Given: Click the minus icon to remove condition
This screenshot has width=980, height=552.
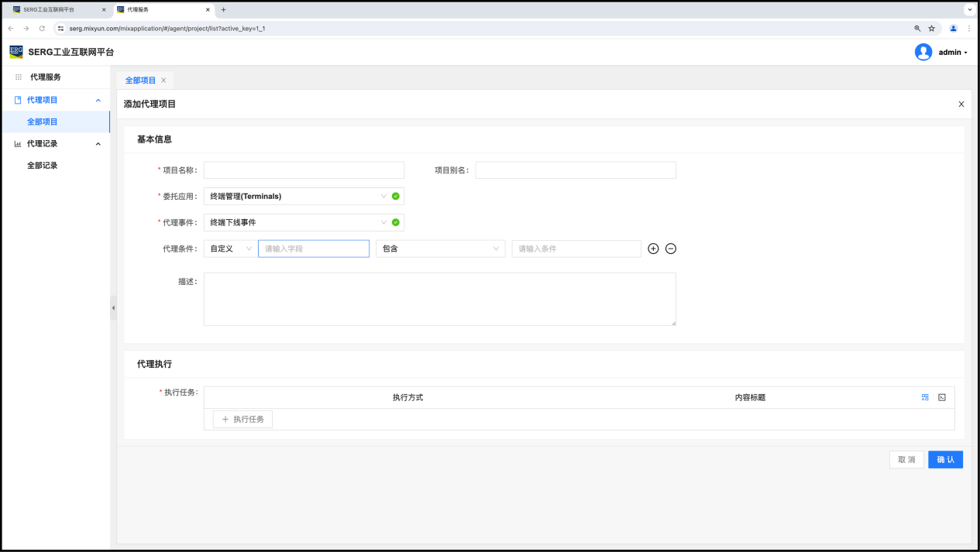Looking at the screenshot, I should coord(671,249).
